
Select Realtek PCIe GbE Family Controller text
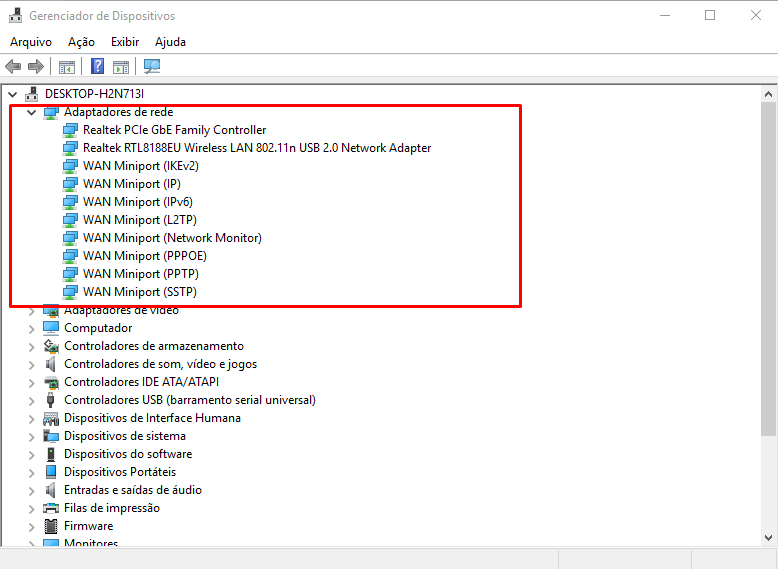tap(175, 130)
